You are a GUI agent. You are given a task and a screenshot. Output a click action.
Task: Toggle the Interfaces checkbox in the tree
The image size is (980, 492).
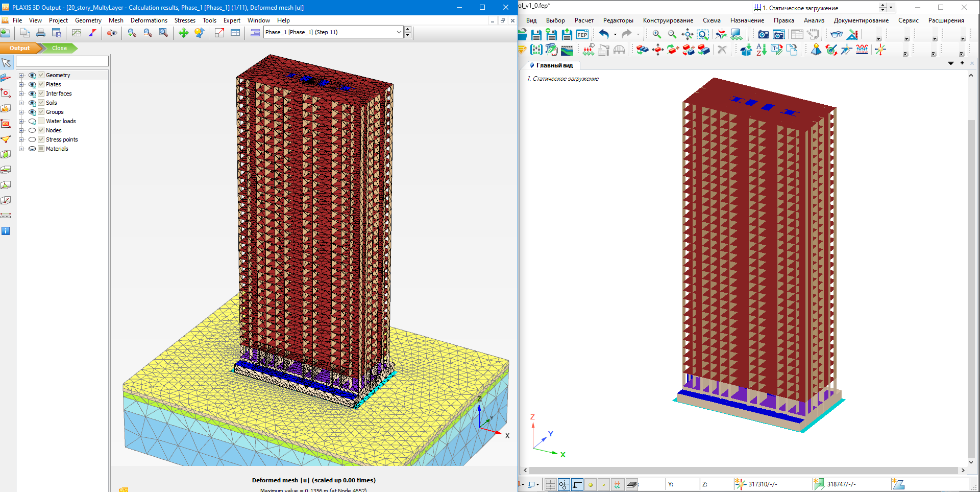[x=41, y=93]
